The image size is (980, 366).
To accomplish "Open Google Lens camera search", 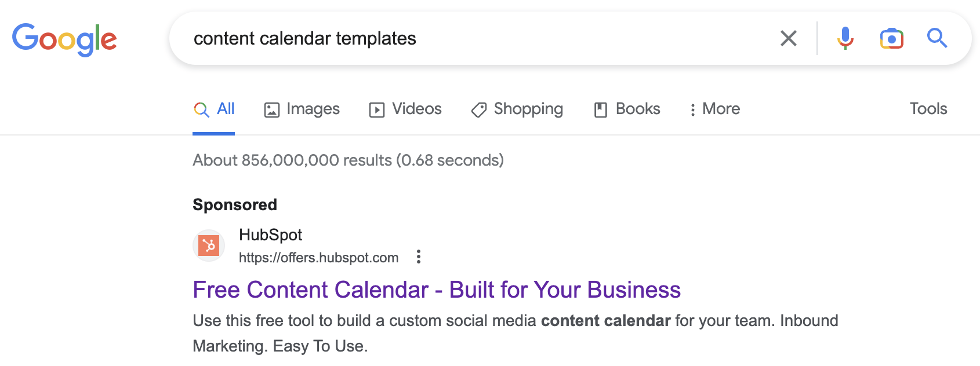I will pyautogui.click(x=891, y=38).
